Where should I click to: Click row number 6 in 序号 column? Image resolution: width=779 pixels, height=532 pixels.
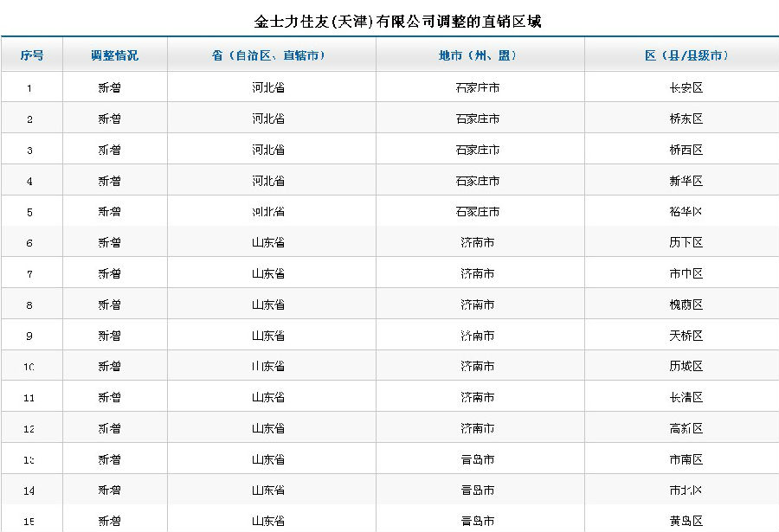(29, 243)
